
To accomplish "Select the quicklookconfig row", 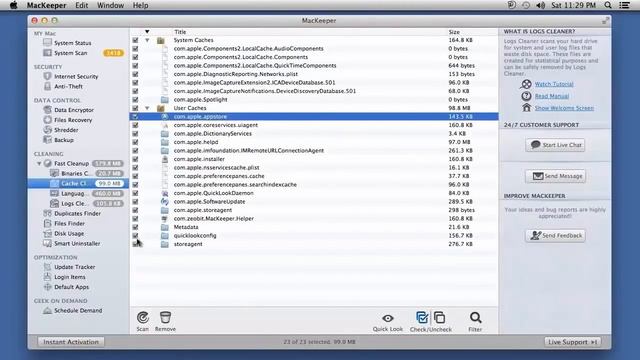I will pos(314,236).
